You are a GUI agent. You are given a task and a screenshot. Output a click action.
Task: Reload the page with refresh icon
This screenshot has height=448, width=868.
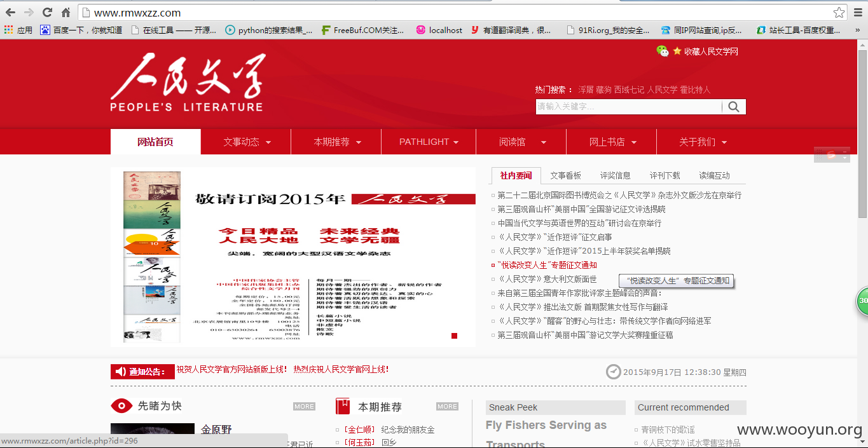[47, 12]
